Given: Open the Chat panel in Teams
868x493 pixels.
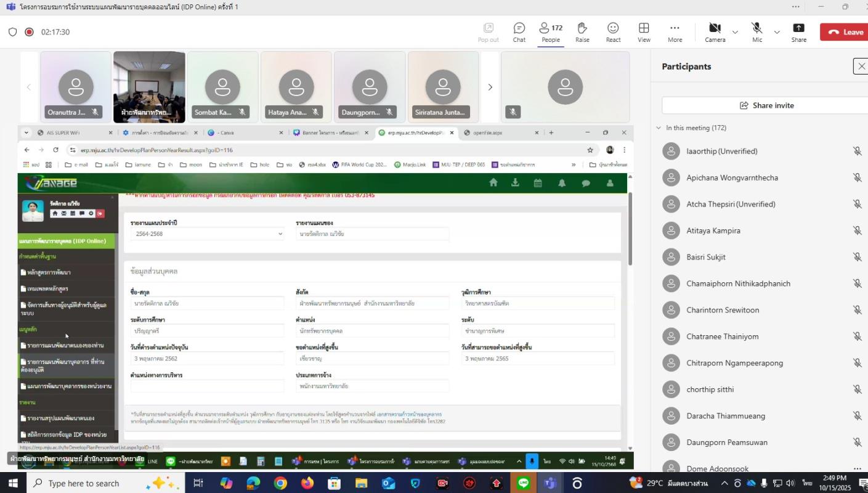Looking at the screenshot, I should [519, 32].
